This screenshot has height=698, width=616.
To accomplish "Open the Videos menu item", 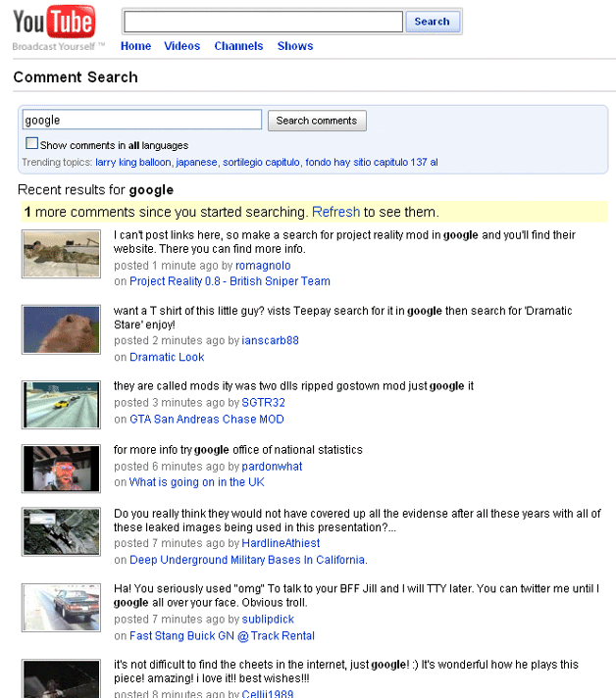I will click(x=181, y=46).
